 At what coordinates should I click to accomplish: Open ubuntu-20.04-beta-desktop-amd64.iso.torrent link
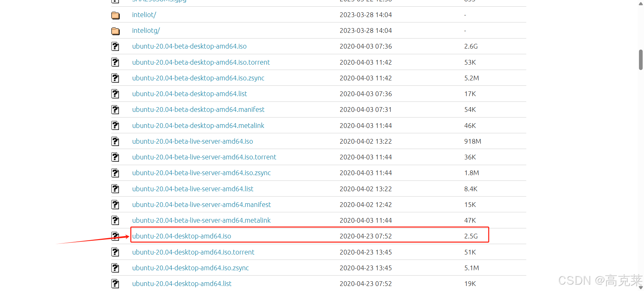pyautogui.click(x=201, y=62)
